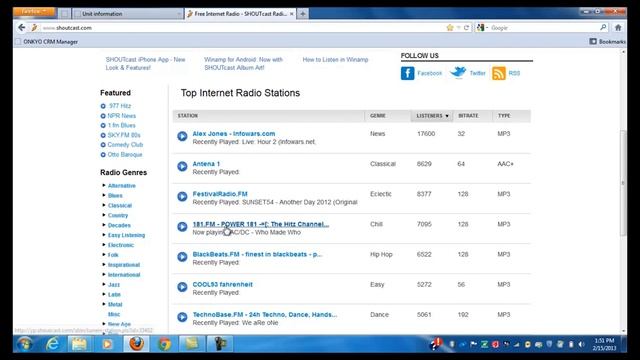The image size is (640, 360).
Task: Open Winamp for Android link
Action: point(243,64)
